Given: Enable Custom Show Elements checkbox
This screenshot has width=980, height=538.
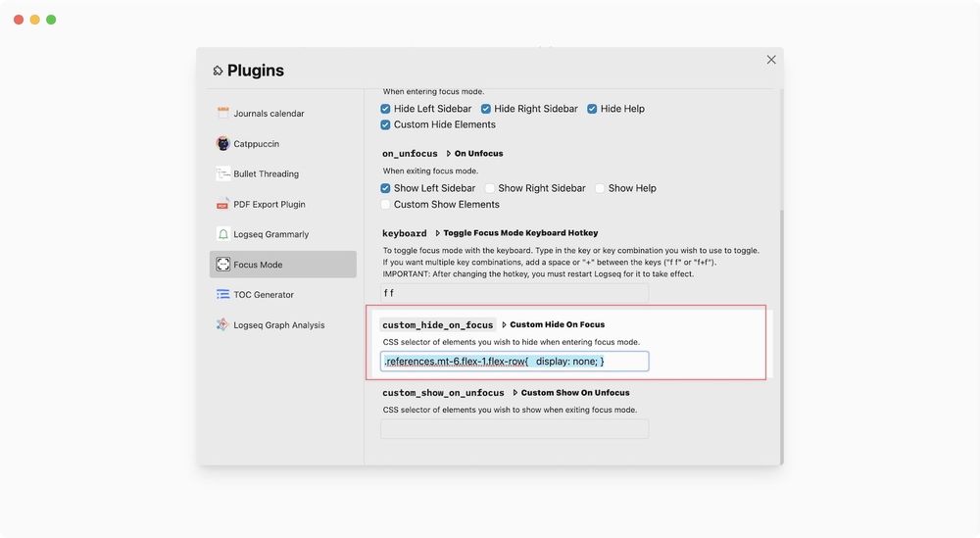Looking at the screenshot, I should click(x=386, y=205).
